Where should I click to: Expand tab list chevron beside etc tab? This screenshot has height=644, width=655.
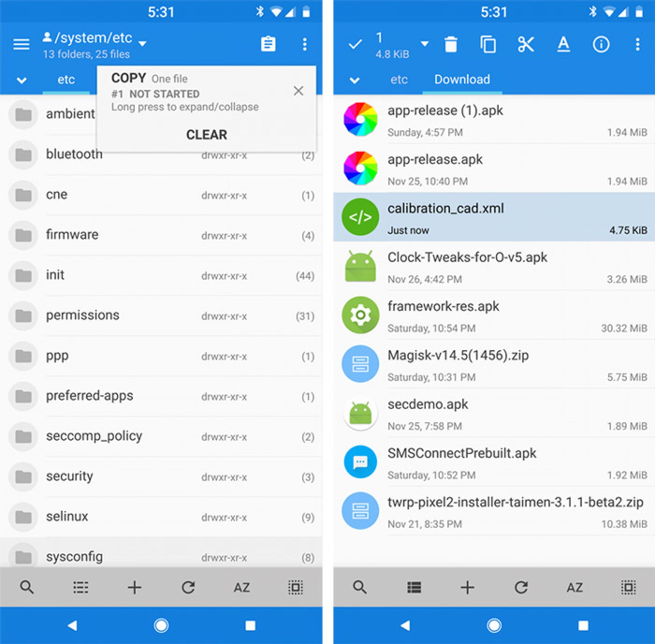tap(21, 81)
